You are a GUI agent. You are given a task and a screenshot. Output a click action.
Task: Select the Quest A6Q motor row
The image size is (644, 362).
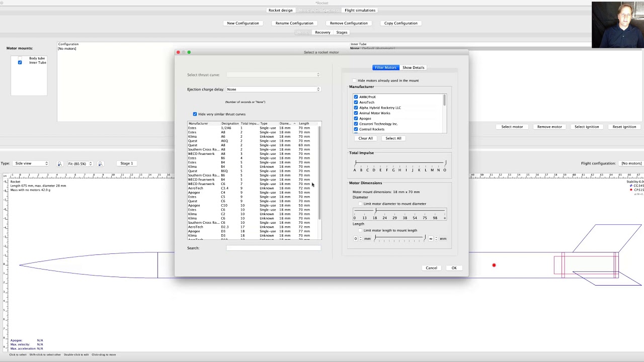pos(253,141)
